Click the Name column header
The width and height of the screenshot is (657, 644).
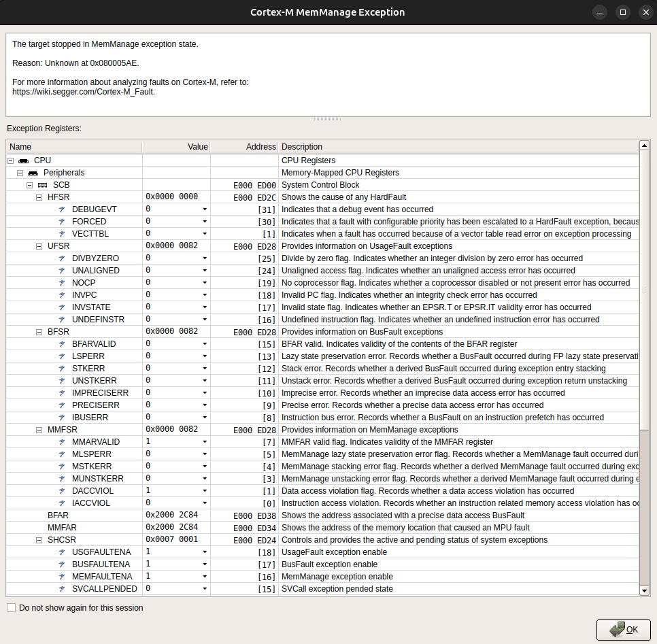74,147
